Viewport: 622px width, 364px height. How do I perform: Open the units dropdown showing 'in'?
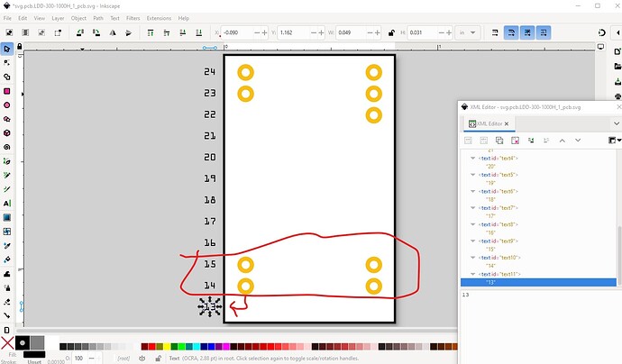point(469,32)
